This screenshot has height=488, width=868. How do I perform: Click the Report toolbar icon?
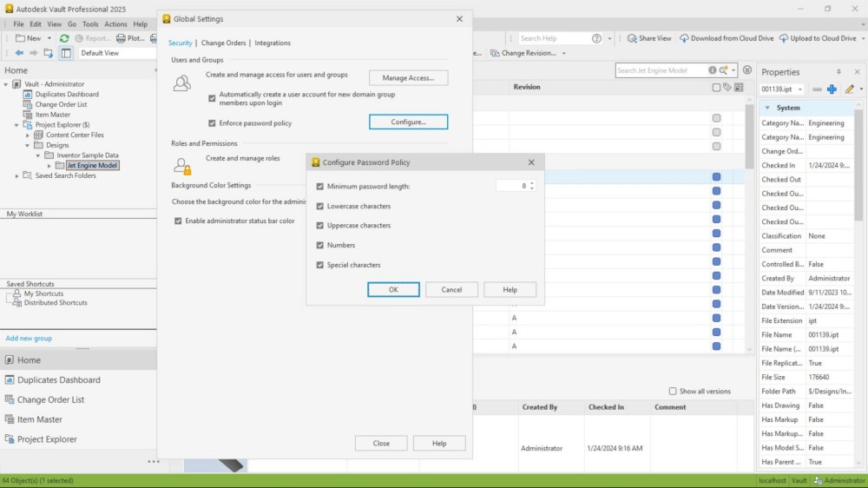click(79, 38)
